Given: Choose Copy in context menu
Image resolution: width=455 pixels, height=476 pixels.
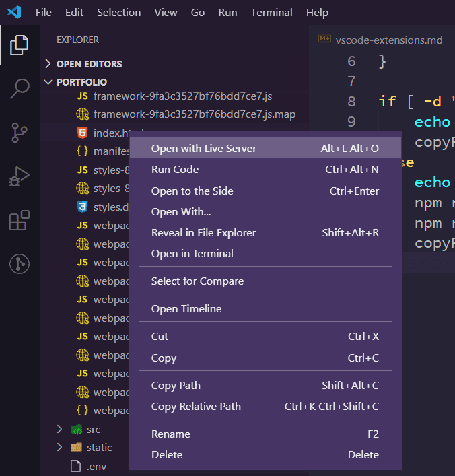Looking at the screenshot, I should click(x=265, y=358).
